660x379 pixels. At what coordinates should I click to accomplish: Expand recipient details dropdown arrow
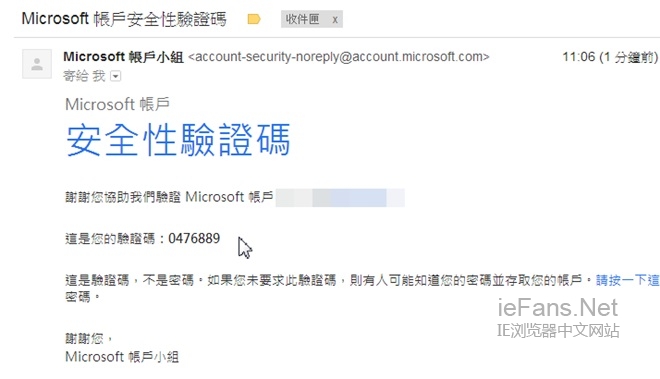click(115, 76)
